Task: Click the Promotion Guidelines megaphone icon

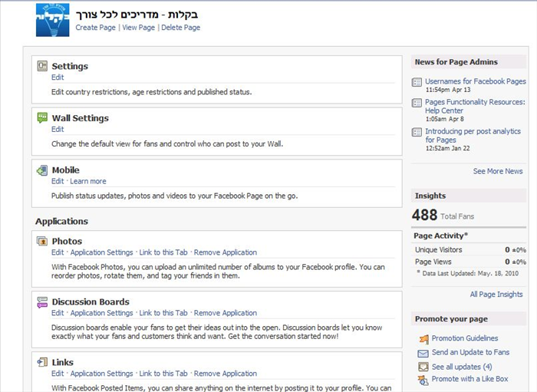Action: (423, 339)
